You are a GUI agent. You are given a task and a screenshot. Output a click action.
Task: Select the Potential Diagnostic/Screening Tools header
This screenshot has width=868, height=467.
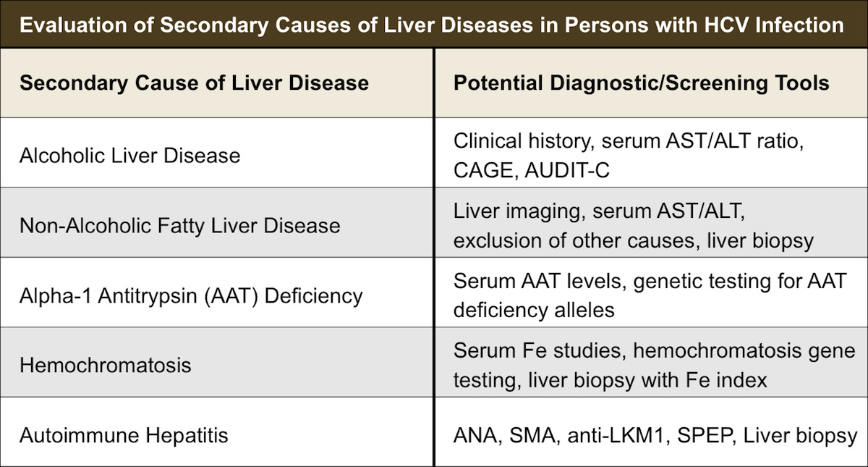(641, 83)
